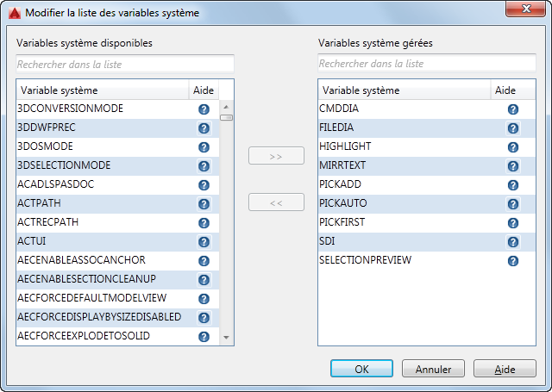
Task: Search in available system variables field
Action: 125,64
